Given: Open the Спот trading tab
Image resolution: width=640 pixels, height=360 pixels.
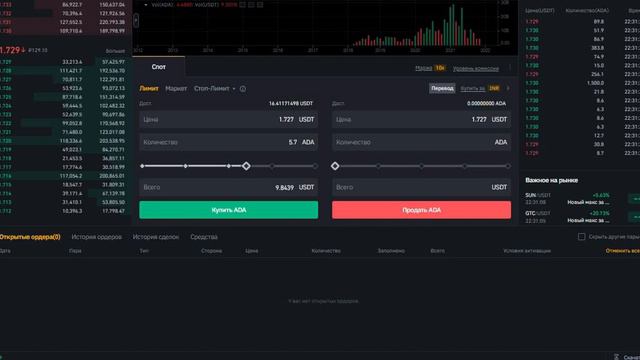Looking at the screenshot, I should coord(159,67).
